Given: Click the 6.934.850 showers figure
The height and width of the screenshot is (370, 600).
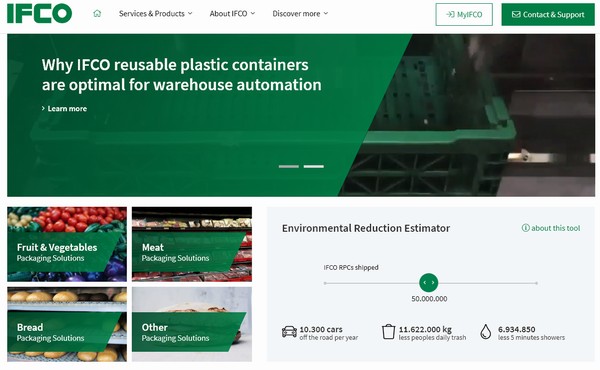Looking at the screenshot, I should pyautogui.click(x=517, y=329).
